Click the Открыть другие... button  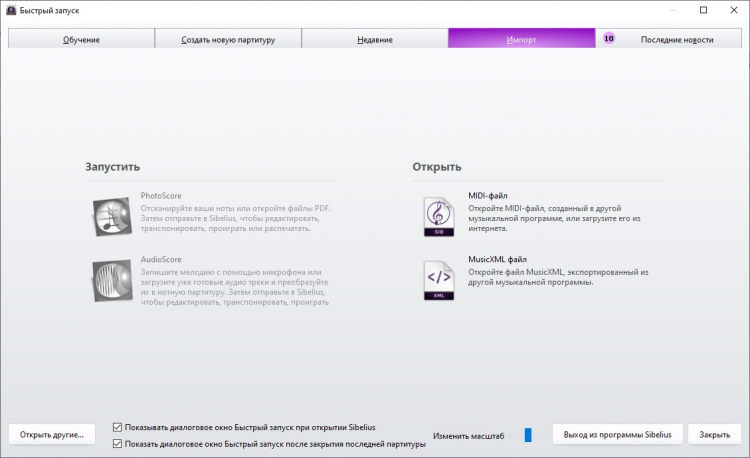(52, 435)
